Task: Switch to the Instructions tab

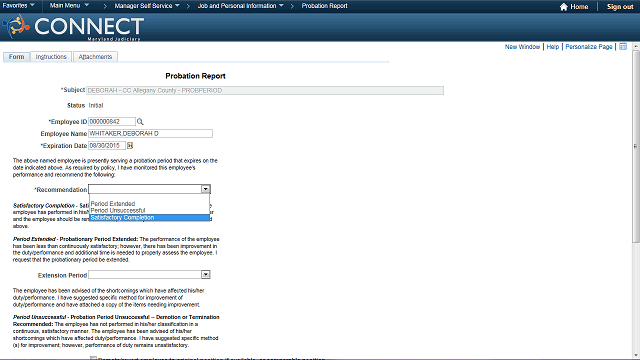Action: point(51,57)
